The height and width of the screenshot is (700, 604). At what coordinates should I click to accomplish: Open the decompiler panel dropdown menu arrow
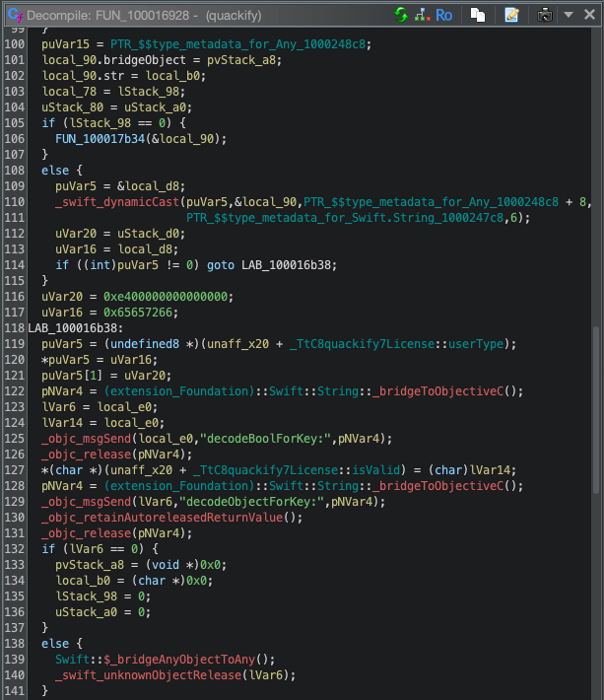[x=569, y=15]
